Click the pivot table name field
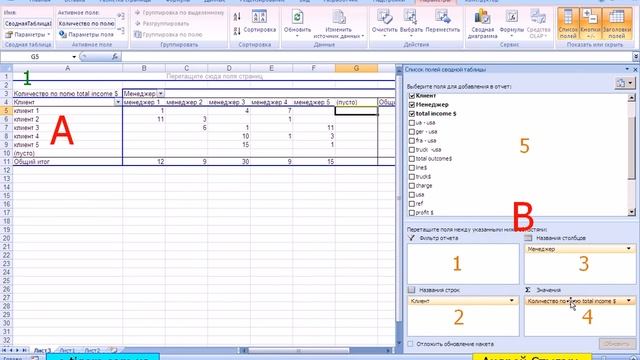The height and width of the screenshot is (360, 640). (x=28, y=24)
